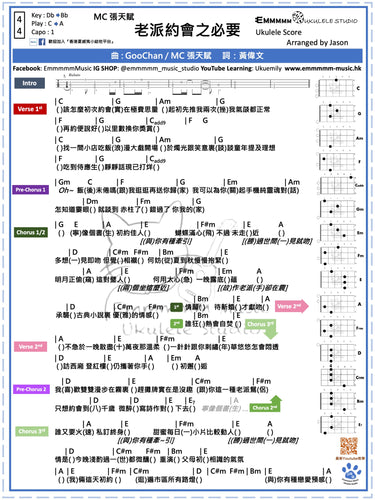Click the C chord diagram

pos(338,88)
